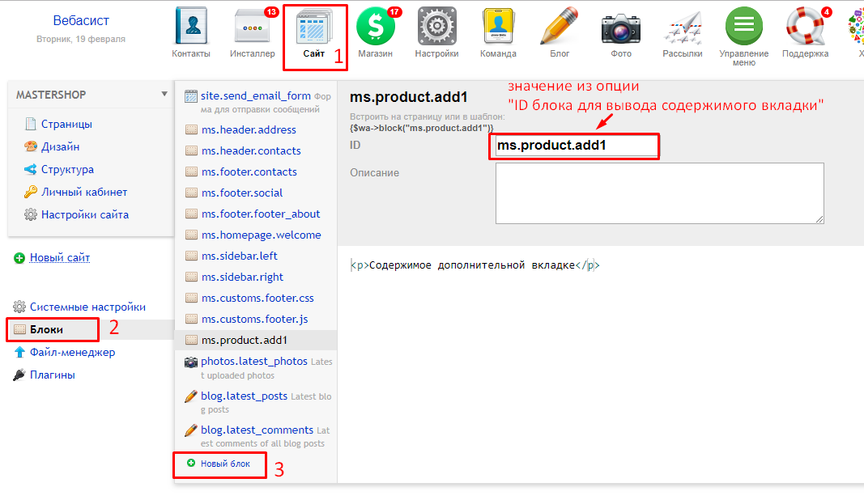Open the Настройки gear icon
Screen dimensions: 864x504
click(436, 28)
